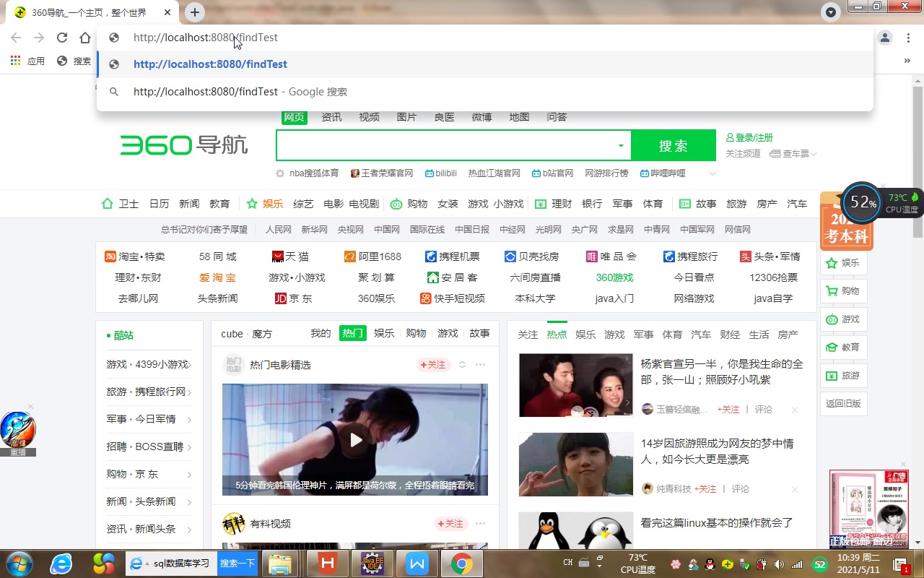Open the 阿里1688 site link
Viewport: 924px width, 578px height.
372,256
